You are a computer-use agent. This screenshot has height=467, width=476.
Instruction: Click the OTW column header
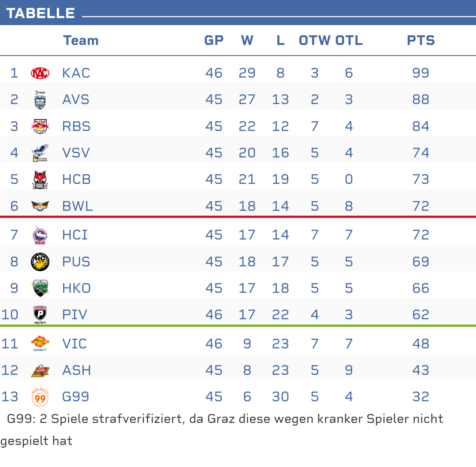(x=314, y=41)
